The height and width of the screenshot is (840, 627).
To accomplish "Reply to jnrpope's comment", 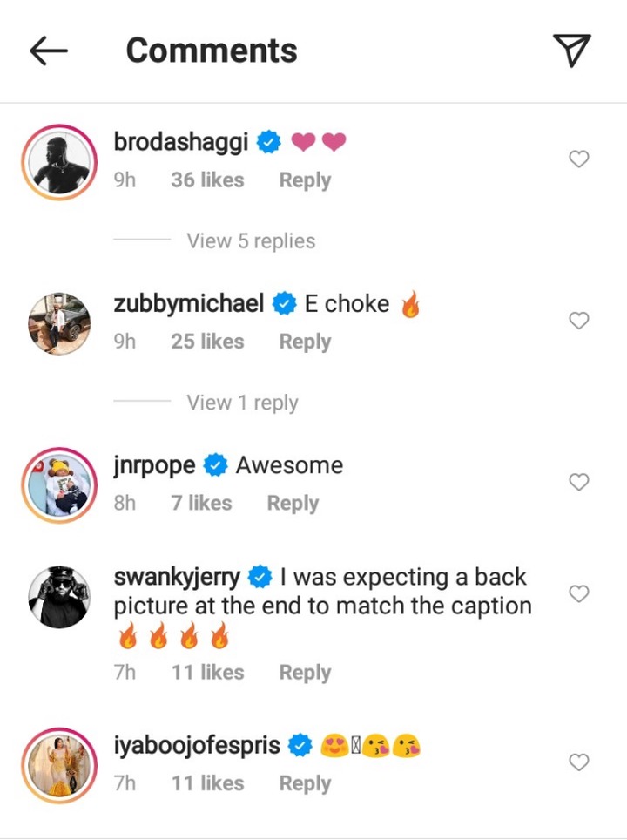I will (x=293, y=504).
